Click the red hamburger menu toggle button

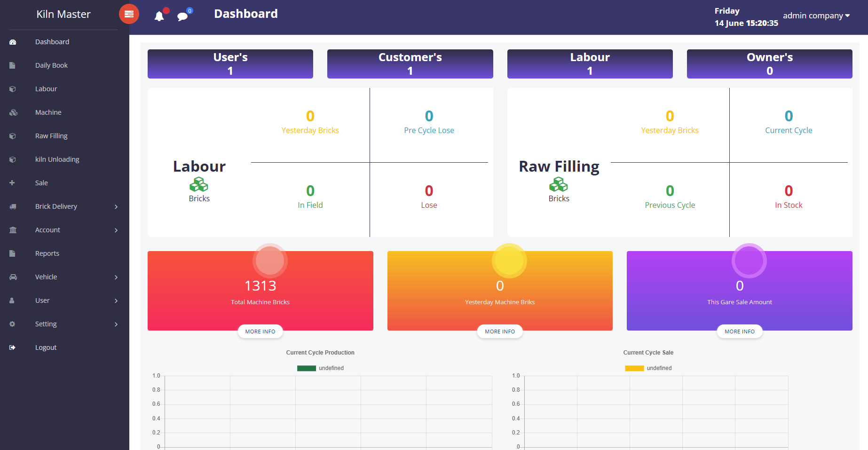[x=129, y=14]
